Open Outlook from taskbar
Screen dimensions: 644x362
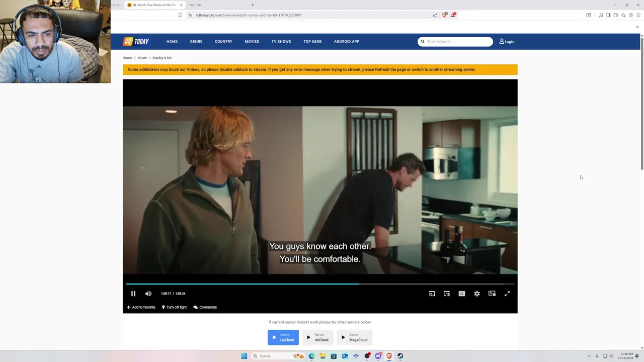(x=345, y=356)
